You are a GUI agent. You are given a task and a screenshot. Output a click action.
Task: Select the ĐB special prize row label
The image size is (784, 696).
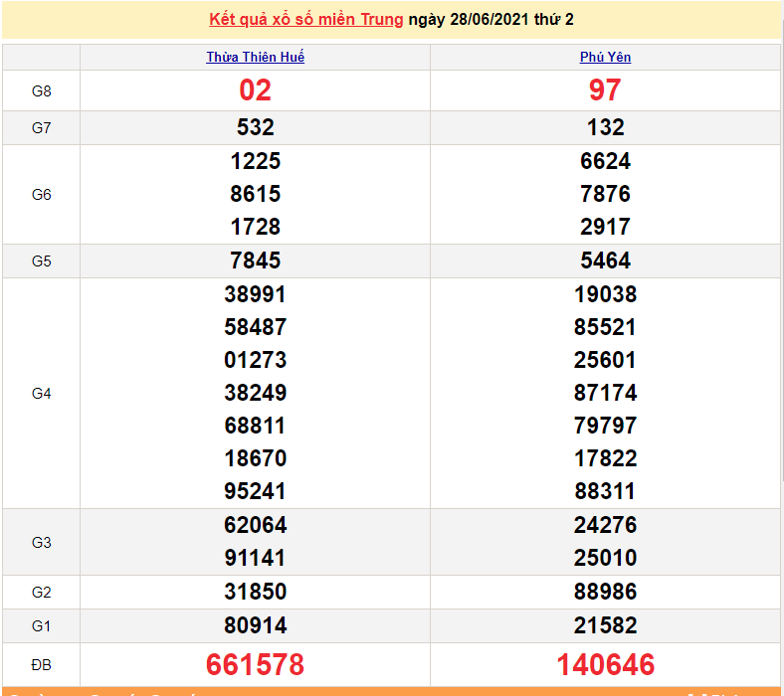click(41, 664)
